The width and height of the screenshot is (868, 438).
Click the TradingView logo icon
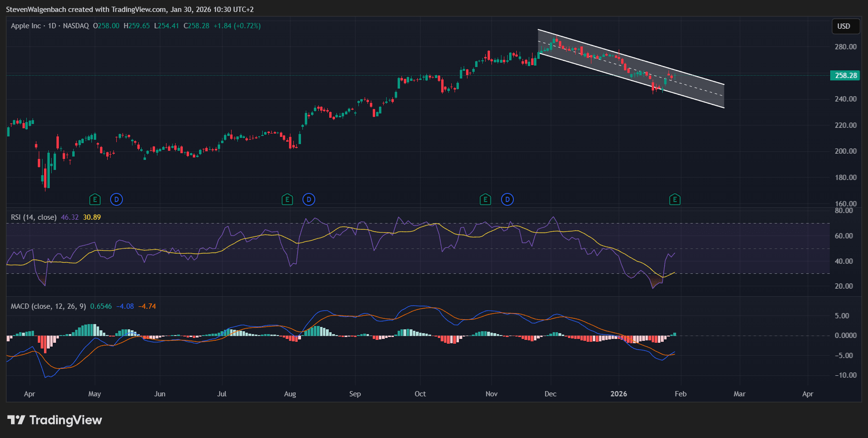(16, 420)
